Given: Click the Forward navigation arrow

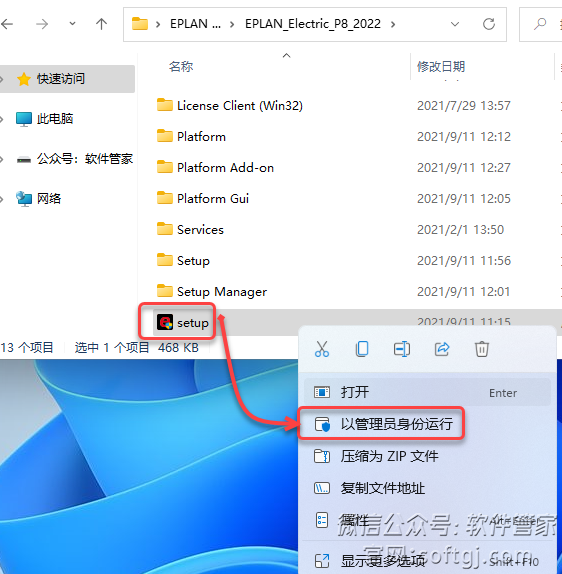Looking at the screenshot, I should click(42, 24).
